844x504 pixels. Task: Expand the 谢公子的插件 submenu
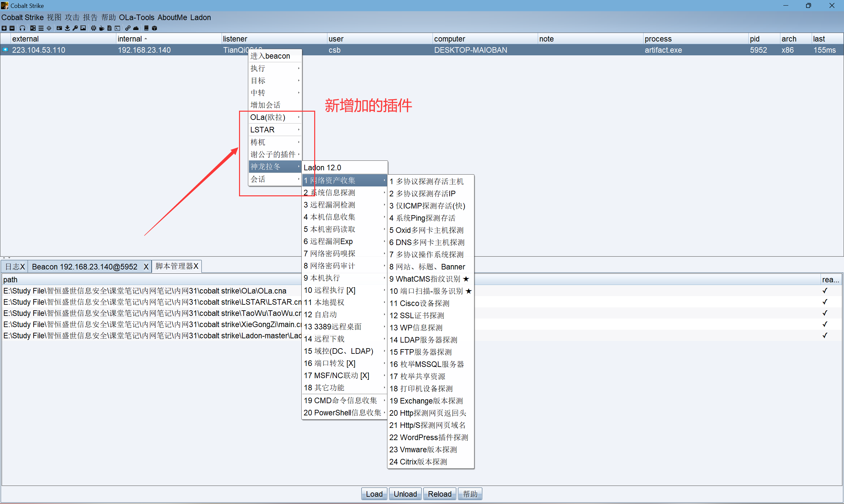(x=275, y=154)
